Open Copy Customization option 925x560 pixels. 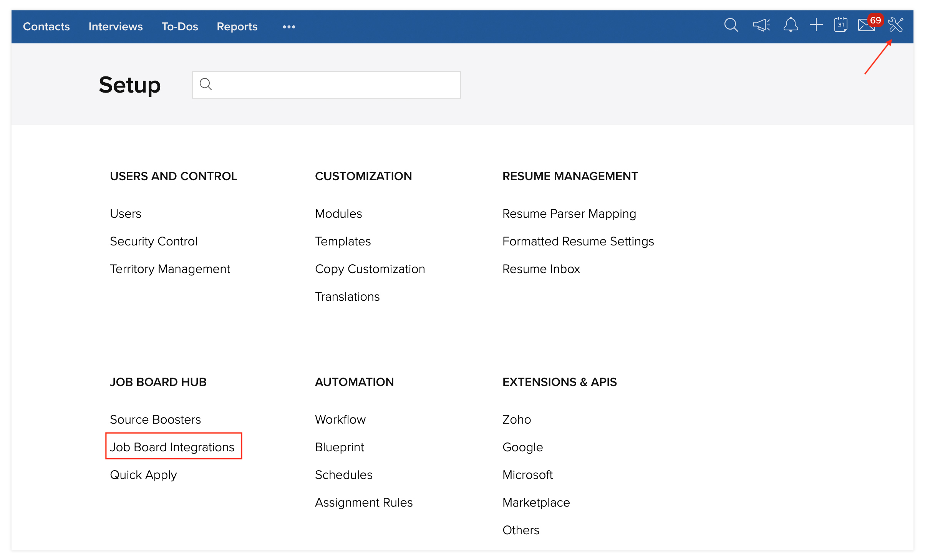[370, 269]
